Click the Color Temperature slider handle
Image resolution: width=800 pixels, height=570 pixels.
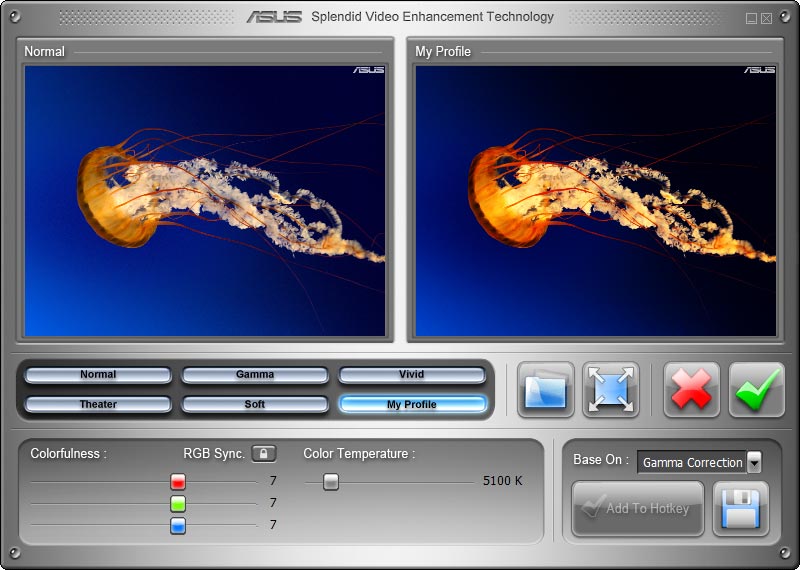pyautogui.click(x=331, y=481)
